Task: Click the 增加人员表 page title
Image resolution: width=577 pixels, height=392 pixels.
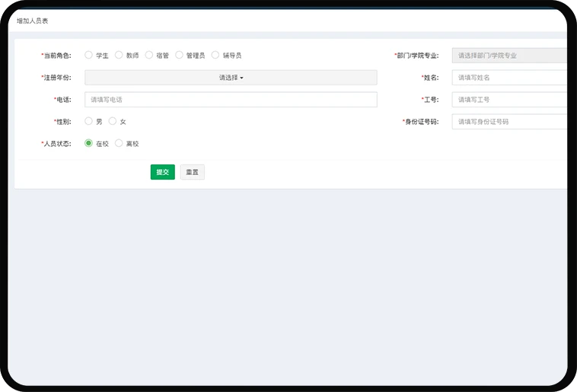Action: tap(33, 21)
